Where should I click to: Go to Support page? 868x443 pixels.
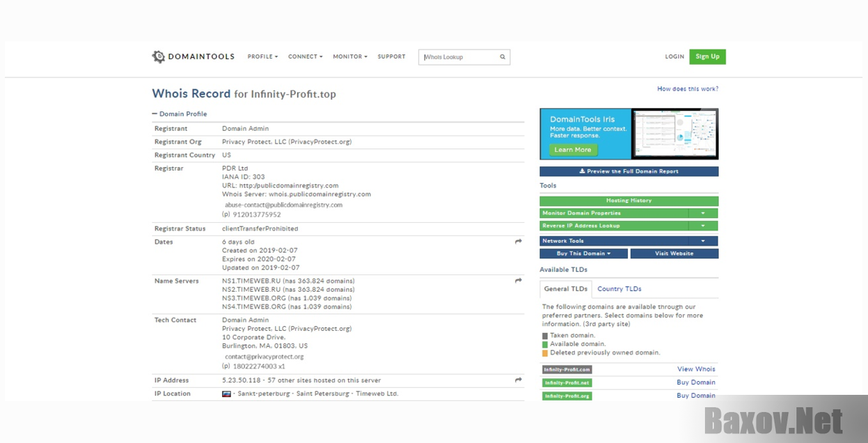(391, 57)
